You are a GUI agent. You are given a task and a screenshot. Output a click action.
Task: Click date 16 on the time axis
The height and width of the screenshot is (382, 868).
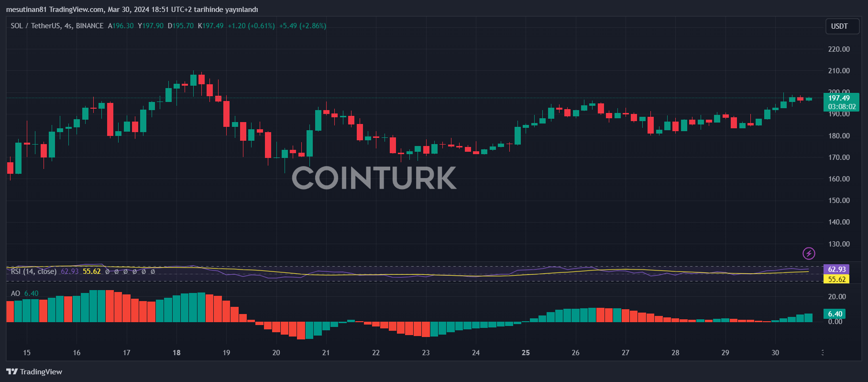click(x=77, y=353)
